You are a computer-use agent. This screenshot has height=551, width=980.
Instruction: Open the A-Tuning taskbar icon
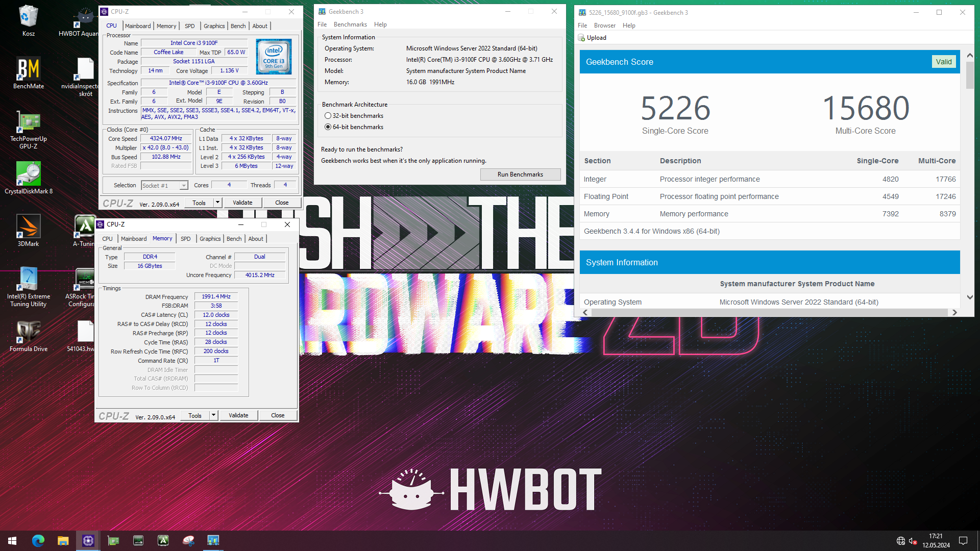click(163, 541)
